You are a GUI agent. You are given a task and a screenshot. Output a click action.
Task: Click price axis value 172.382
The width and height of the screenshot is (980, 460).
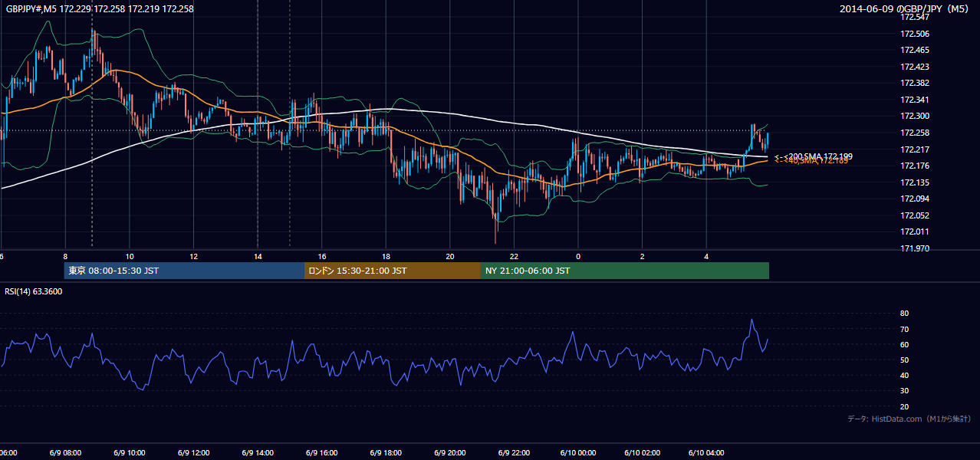[x=914, y=83]
